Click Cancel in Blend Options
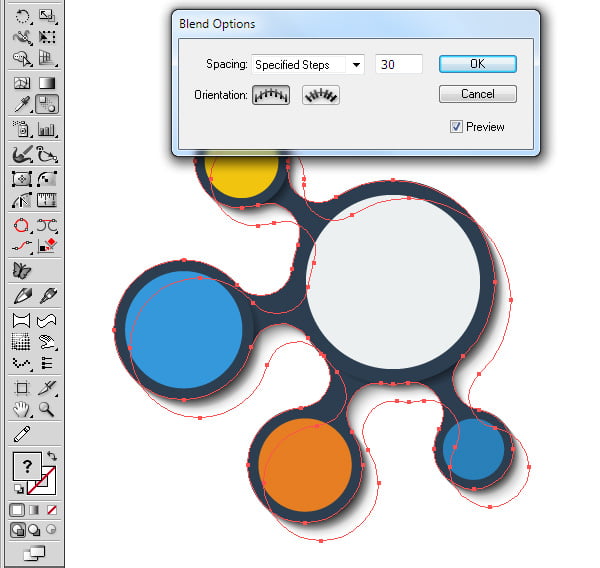The width and height of the screenshot is (600, 568). click(478, 94)
